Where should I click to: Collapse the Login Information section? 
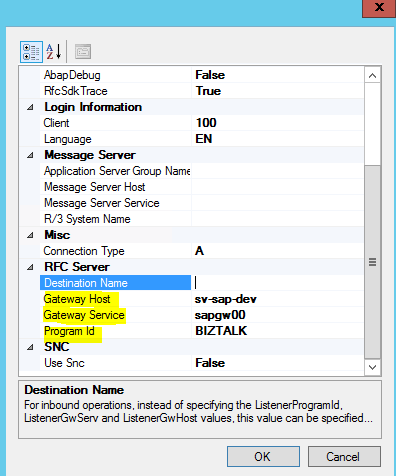pos(30,107)
